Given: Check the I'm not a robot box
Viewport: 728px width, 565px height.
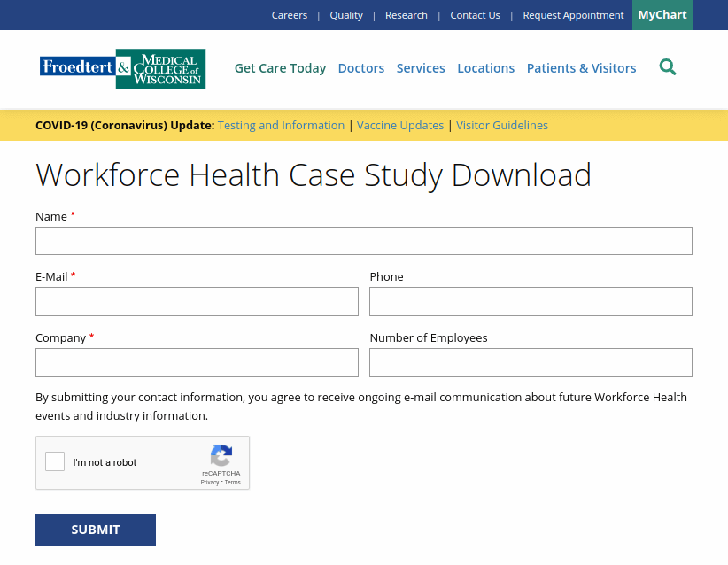Looking at the screenshot, I should (x=55, y=461).
